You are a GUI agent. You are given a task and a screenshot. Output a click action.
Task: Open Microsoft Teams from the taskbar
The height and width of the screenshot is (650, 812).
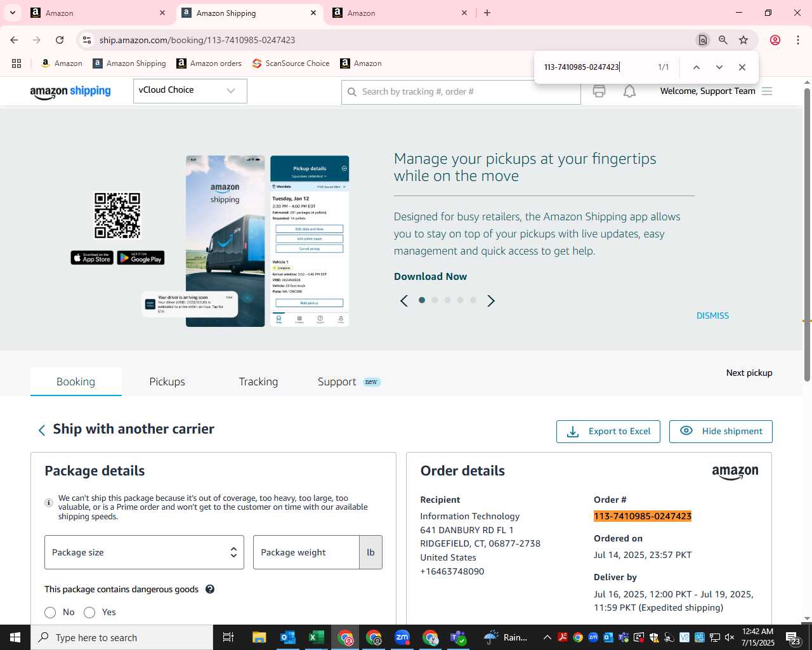pyautogui.click(x=459, y=637)
